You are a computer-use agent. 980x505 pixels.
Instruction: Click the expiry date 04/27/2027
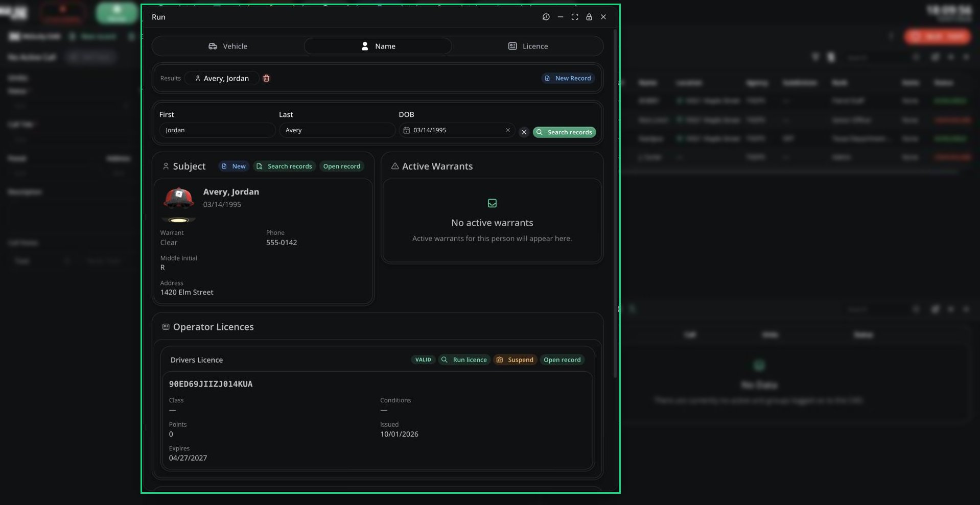pos(188,458)
